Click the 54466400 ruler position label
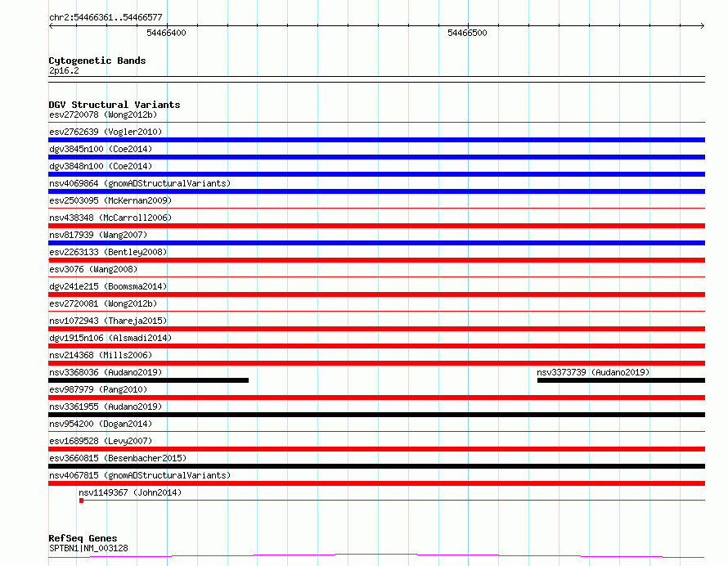The height and width of the screenshot is (566, 728). tap(166, 33)
